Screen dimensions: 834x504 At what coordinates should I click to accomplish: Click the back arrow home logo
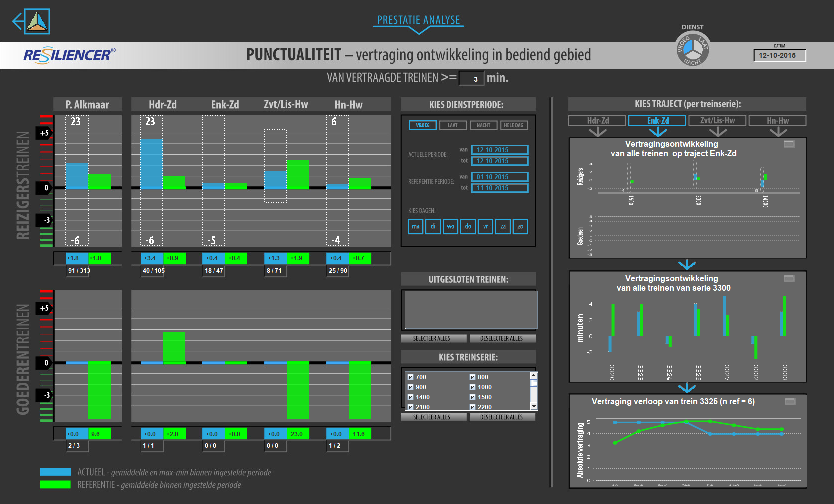[31, 22]
